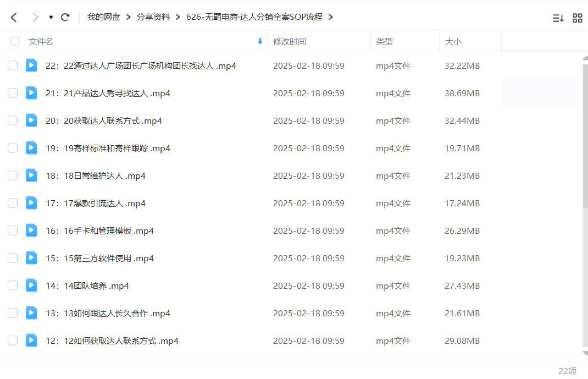Viewport: 588px width, 379px height.
Task: Check the box for file 15
Action: [x=13, y=258]
